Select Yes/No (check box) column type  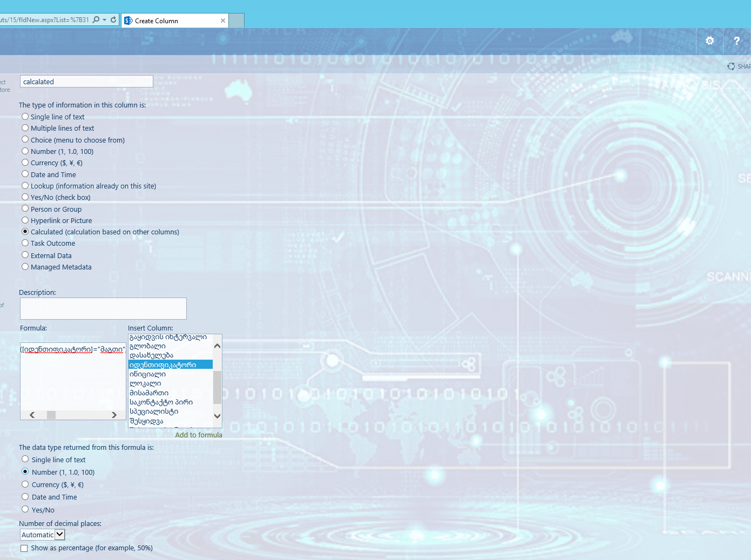pos(25,197)
